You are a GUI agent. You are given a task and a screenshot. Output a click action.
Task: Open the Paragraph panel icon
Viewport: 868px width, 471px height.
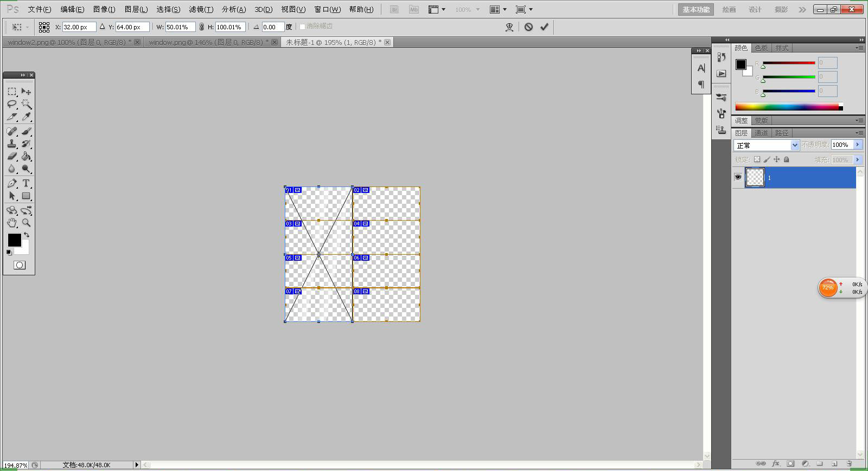701,84
